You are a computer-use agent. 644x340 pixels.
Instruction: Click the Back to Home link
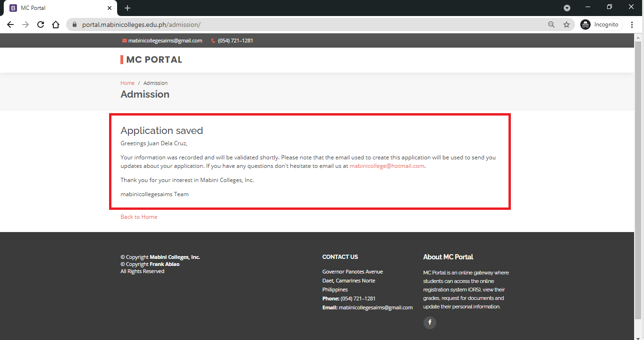click(139, 217)
